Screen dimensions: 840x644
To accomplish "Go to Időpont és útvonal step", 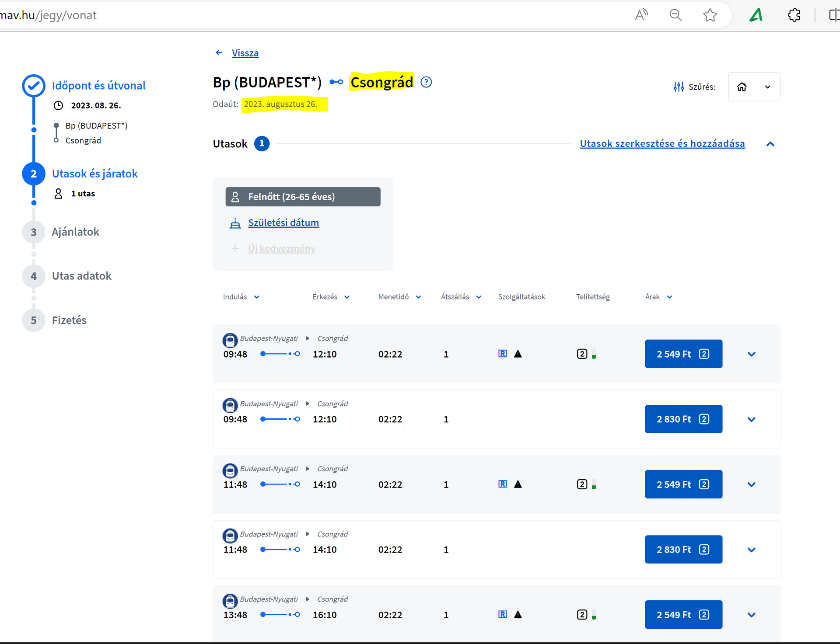I will point(98,86).
